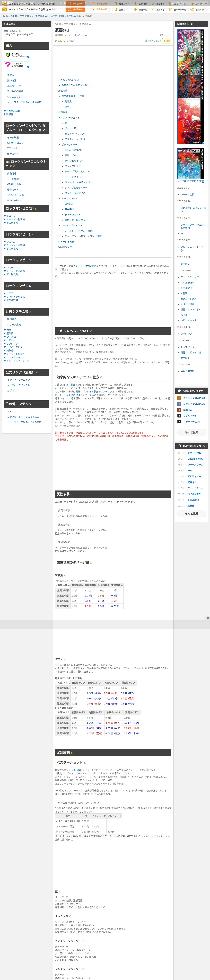Expand the 武器 item in 共通システム

tap(8, 330)
